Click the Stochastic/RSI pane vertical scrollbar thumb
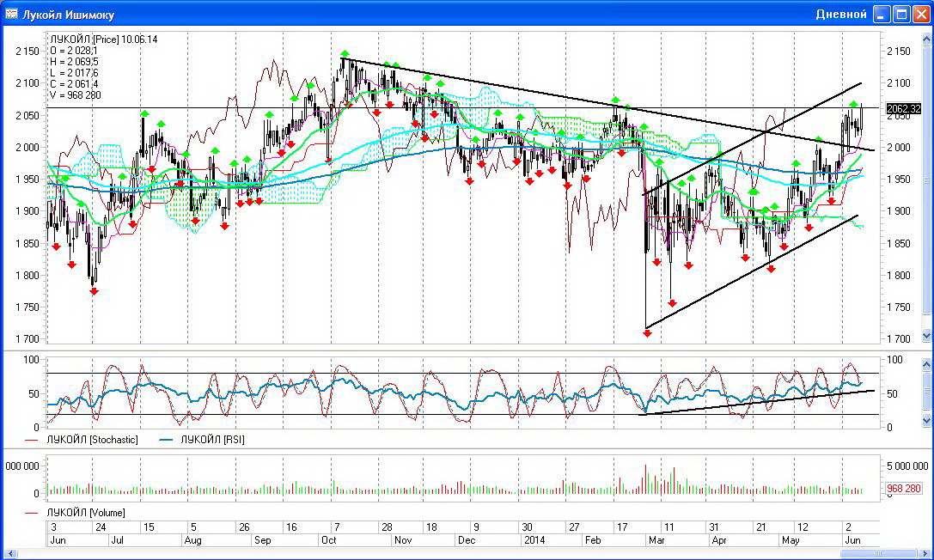Viewport: 934px width, 560px height. tap(927, 392)
